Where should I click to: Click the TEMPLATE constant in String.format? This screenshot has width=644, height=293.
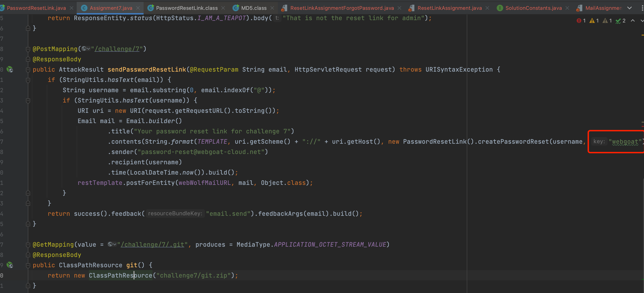click(212, 142)
